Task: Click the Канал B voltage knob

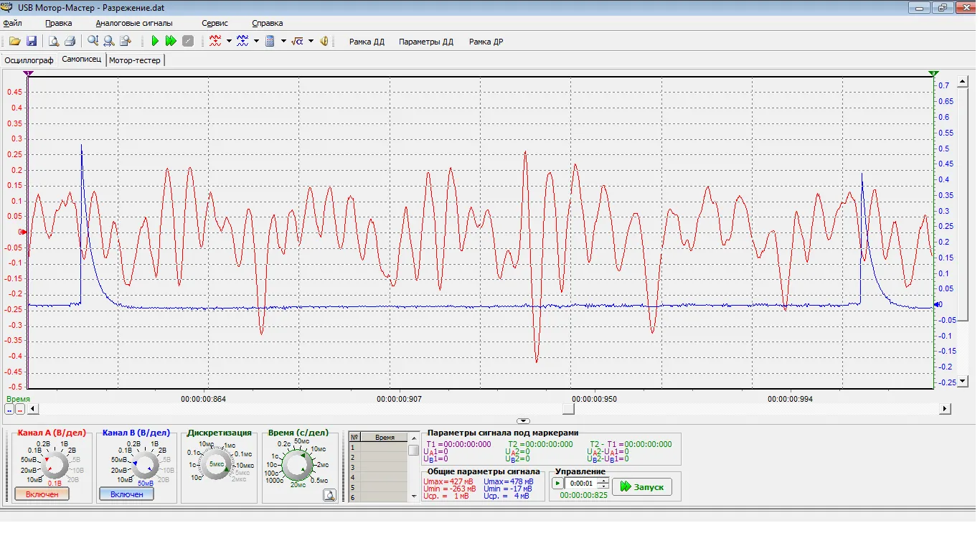Action: [x=146, y=465]
